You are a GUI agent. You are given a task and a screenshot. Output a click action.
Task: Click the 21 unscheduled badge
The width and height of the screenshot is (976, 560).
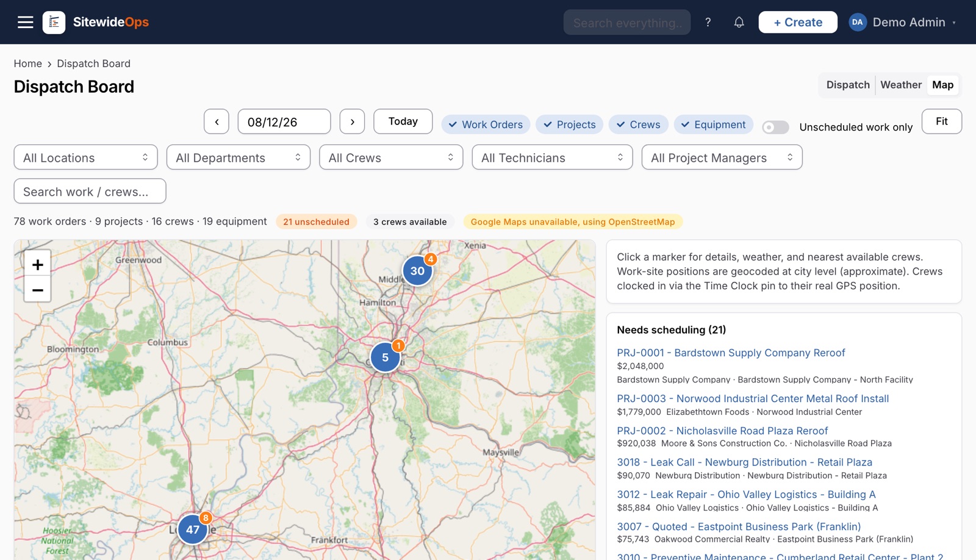tap(316, 221)
